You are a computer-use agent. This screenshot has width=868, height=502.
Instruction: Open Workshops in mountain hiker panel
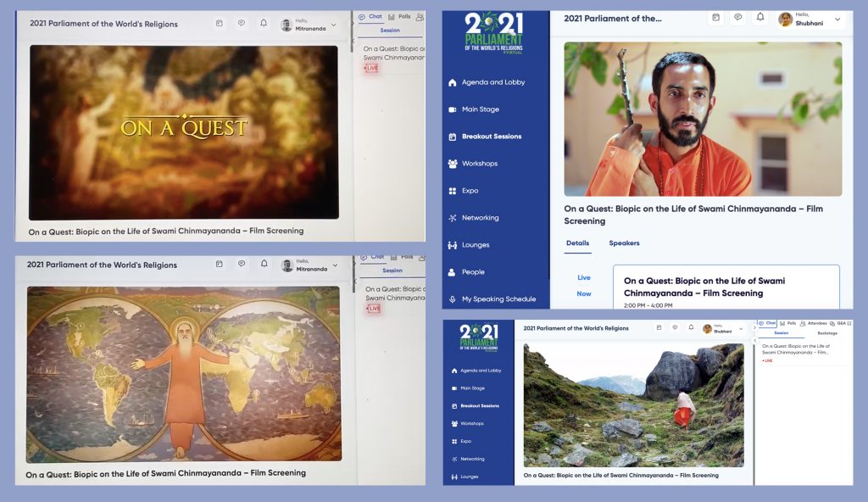click(x=468, y=423)
